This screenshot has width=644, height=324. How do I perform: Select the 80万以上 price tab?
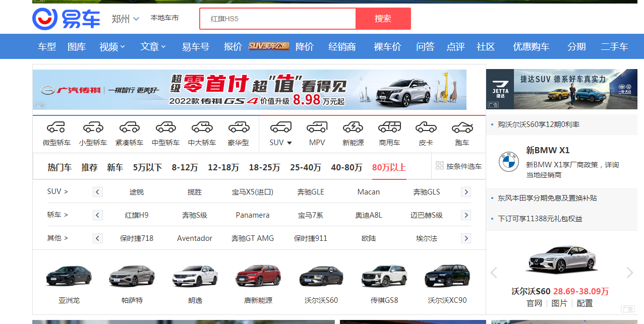(x=389, y=167)
